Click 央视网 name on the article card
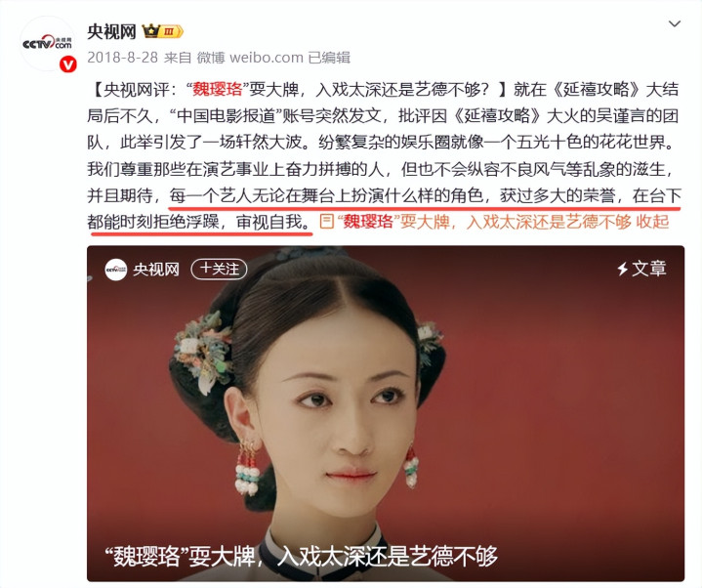Screen dimensions: 702x588 (156, 270)
